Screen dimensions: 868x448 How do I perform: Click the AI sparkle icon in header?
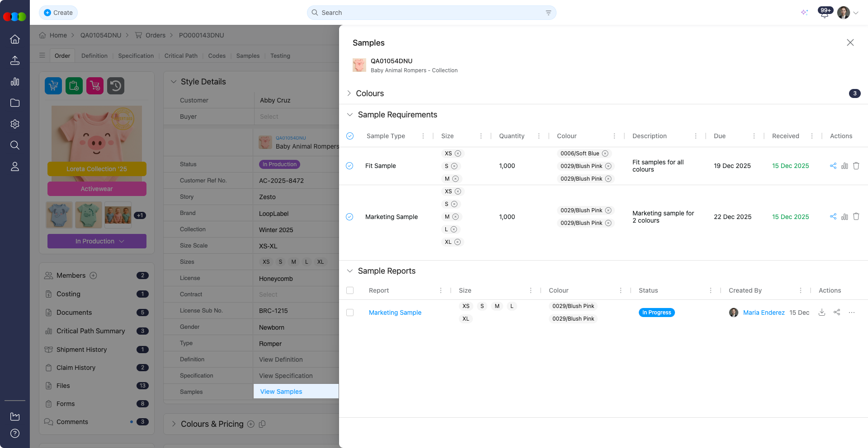[804, 13]
